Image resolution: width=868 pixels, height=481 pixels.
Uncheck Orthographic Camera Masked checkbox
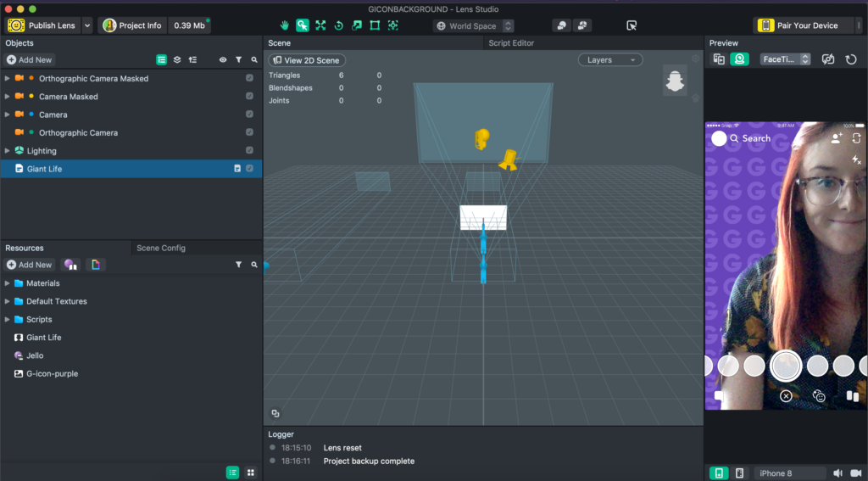click(250, 78)
